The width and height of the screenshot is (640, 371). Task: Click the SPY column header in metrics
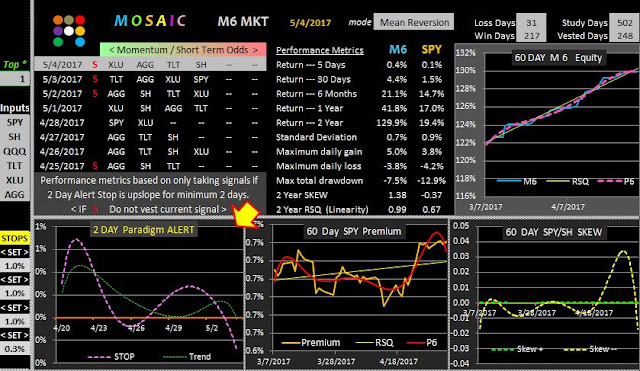(431, 50)
